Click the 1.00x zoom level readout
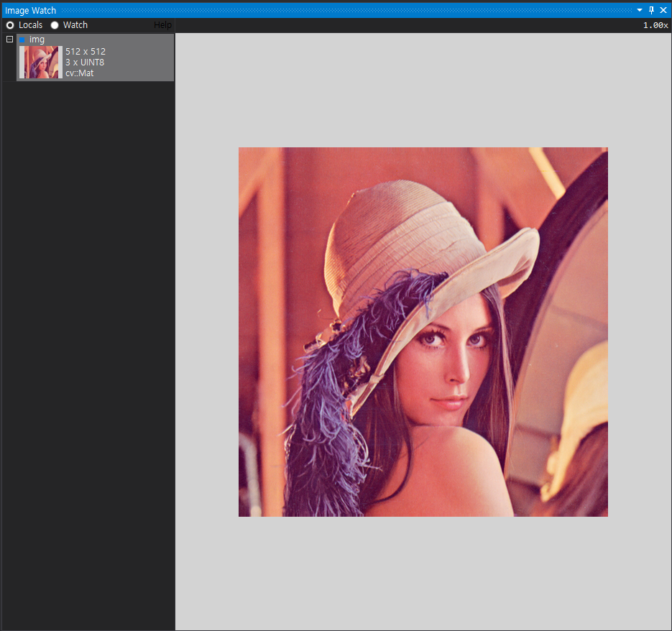Image resolution: width=672 pixels, height=631 pixels. [655, 25]
